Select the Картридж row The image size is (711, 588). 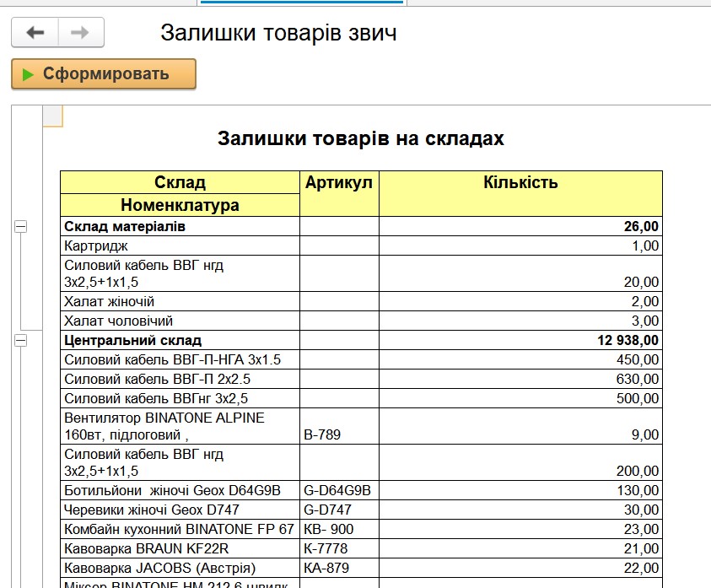(361, 245)
